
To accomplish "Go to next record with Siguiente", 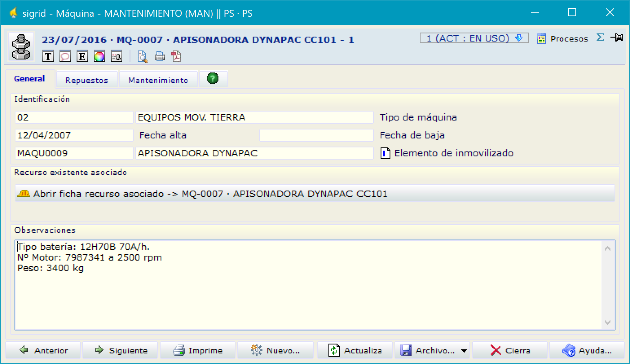I will (120, 350).
